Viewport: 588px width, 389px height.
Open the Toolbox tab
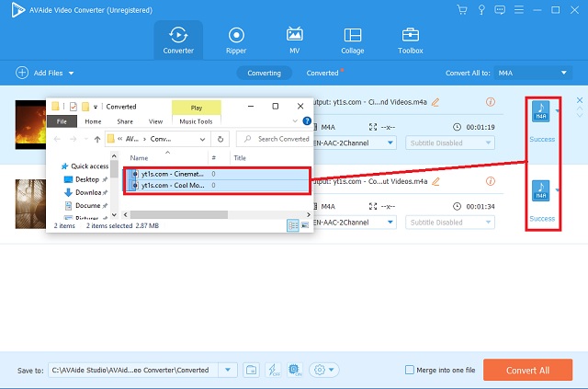click(x=411, y=40)
